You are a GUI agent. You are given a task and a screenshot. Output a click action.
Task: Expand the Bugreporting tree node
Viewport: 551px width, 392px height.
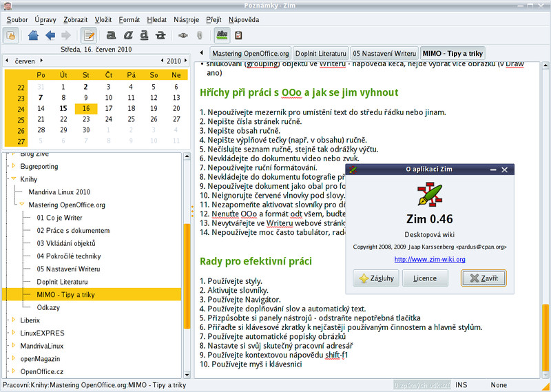(x=14, y=166)
